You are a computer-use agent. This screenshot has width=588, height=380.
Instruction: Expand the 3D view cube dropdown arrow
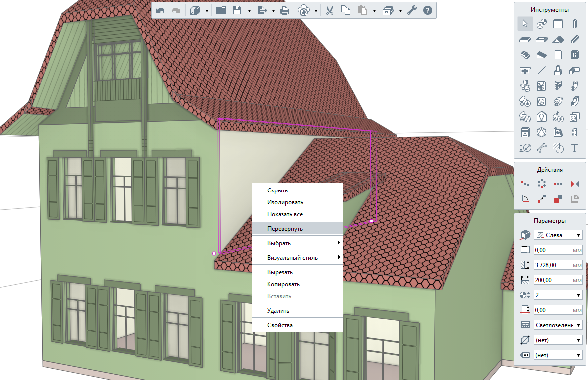point(207,11)
